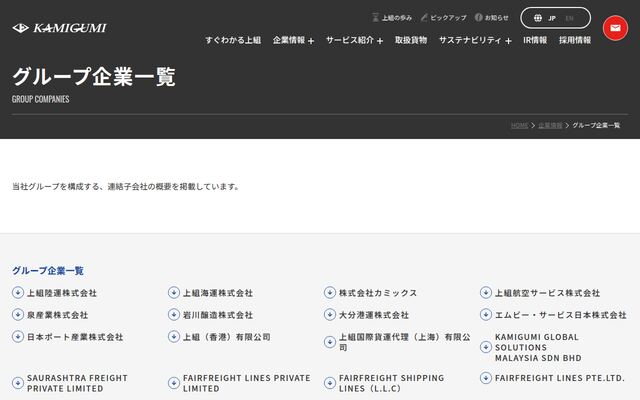Jump to FAIRFREIGHT LINES PRIVATE LIMITED section

247,383
